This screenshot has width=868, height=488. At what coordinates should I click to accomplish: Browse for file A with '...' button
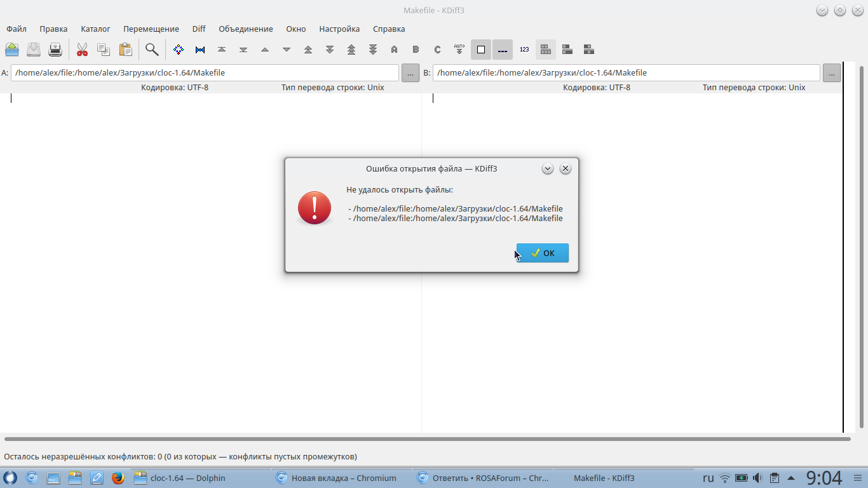[410, 72]
